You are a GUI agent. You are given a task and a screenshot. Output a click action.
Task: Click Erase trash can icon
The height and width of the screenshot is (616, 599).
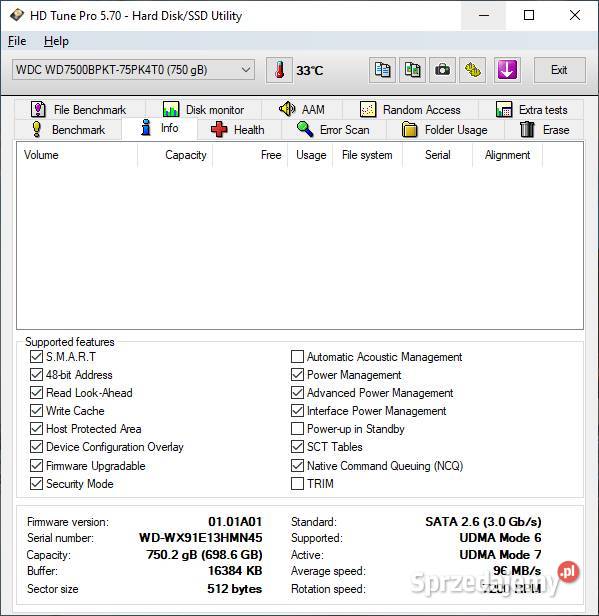tap(527, 129)
